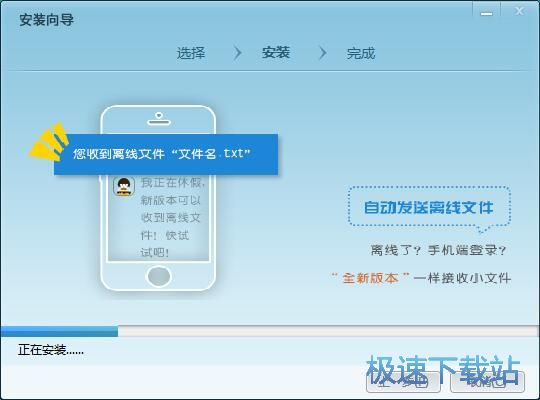Click the 安装向导 window title

(46, 20)
